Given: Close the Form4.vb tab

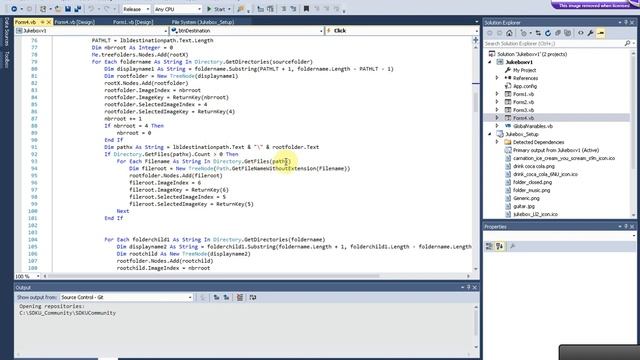Looking at the screenshot, I should pos(49,22).
